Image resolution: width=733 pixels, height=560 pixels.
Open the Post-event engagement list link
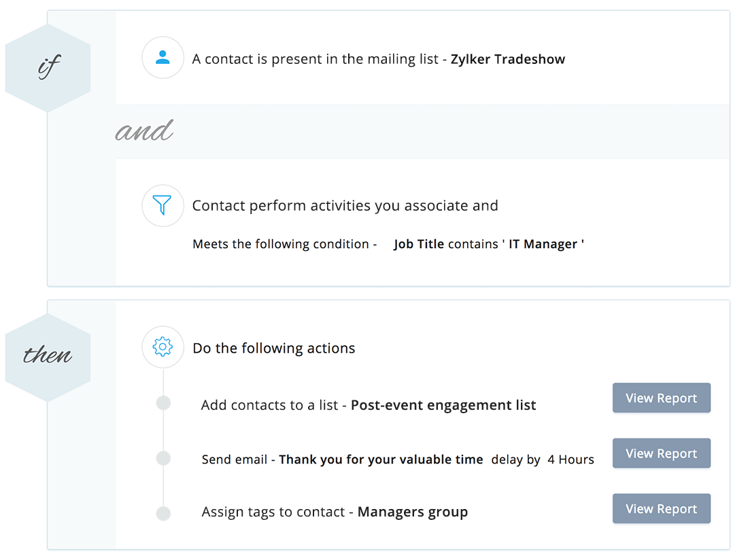click(x=443, y=405)
